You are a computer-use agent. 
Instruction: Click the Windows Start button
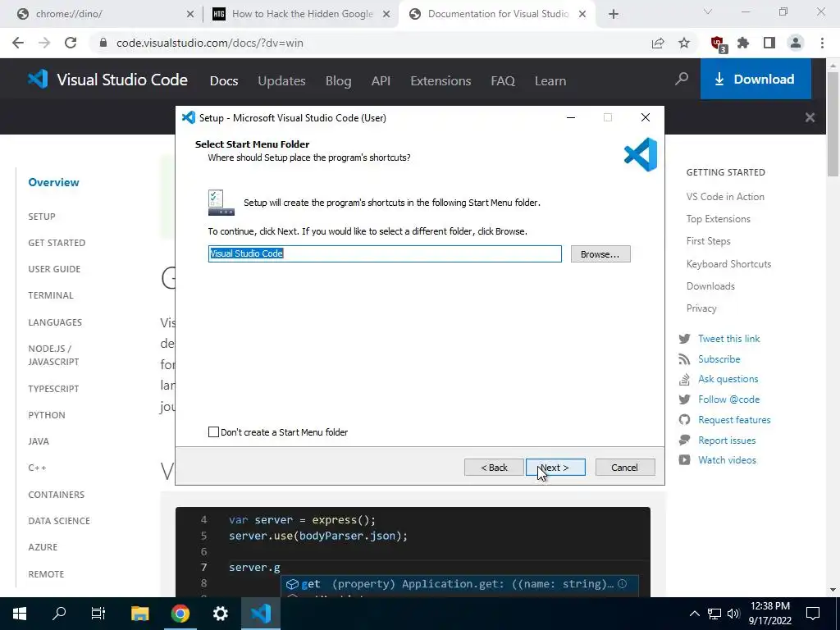tap(20, 614)
